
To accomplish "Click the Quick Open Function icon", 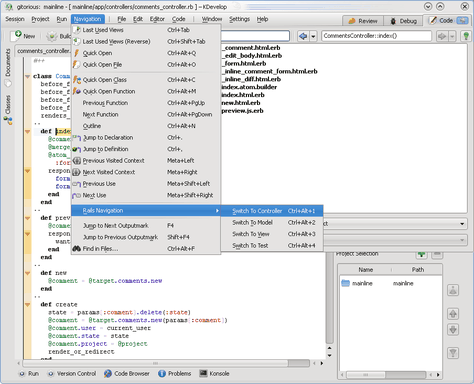I will 77,91.
